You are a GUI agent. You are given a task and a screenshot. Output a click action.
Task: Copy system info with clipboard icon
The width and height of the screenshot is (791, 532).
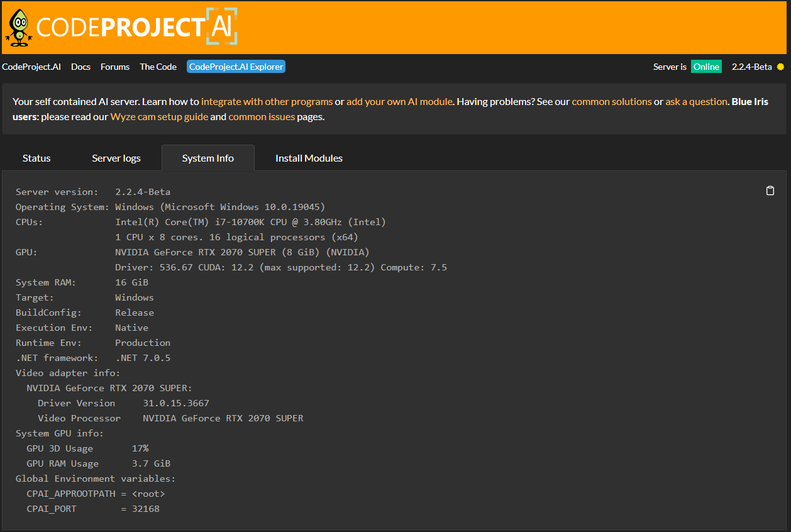[770, 191]
